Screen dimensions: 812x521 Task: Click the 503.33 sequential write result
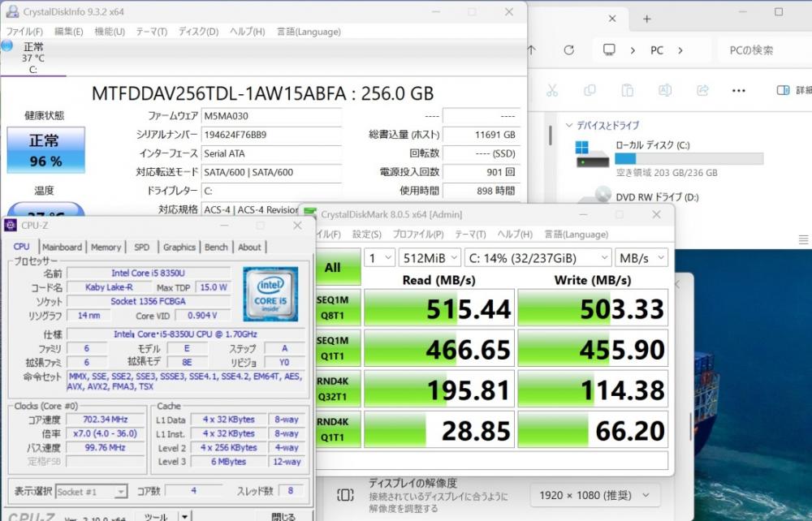593,308
